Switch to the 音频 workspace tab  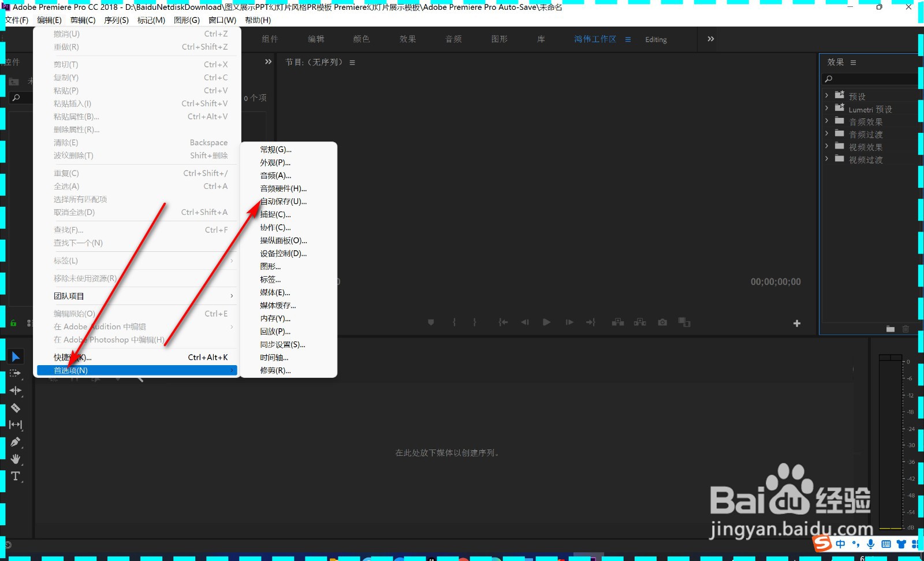(453, 39)
